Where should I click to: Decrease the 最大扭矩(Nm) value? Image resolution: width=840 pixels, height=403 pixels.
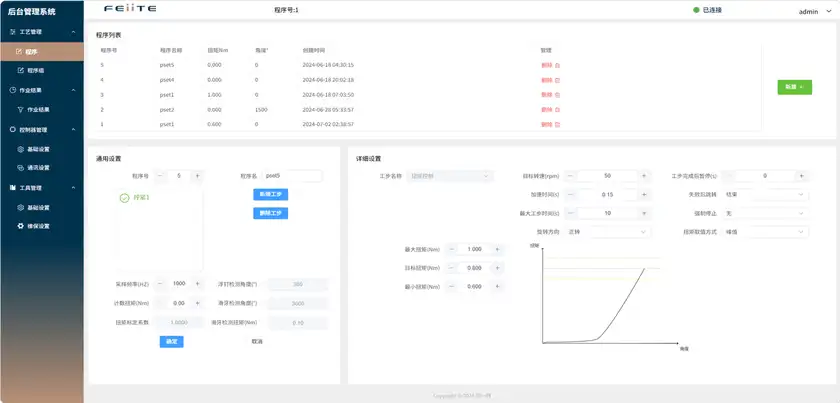coord(452,249)
